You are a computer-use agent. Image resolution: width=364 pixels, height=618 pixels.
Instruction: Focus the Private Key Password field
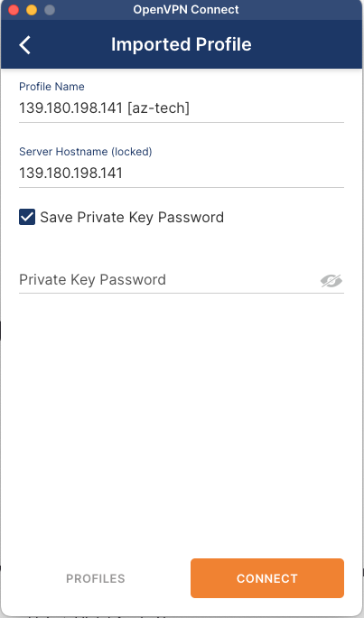(170, 280)
